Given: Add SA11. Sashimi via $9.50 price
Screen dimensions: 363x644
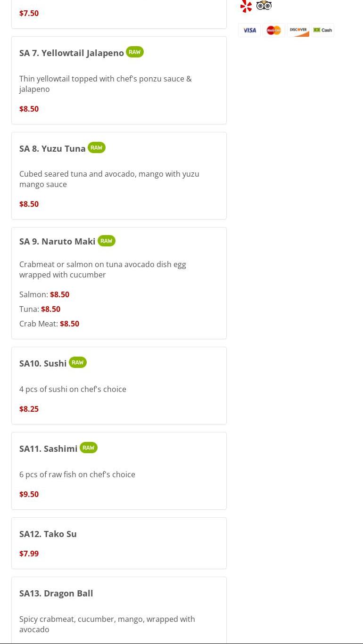Looking at the screenshot, I should [29, 494].
